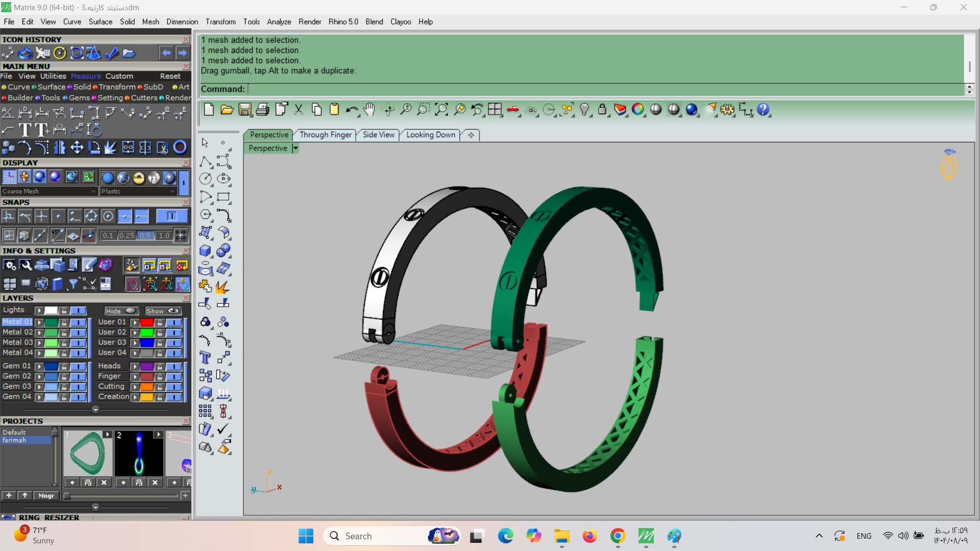Click the Finger layer color swatch
The image size is (980, 551).
(146, 377)
